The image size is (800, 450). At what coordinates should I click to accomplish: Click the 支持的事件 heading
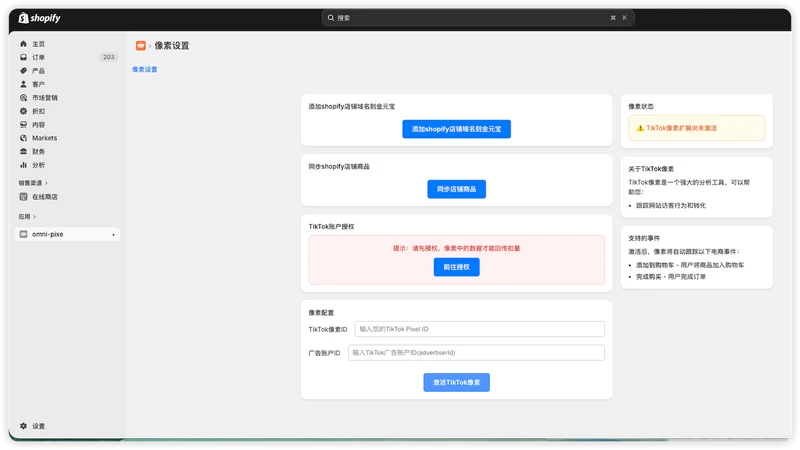click(x=644, y=238)
